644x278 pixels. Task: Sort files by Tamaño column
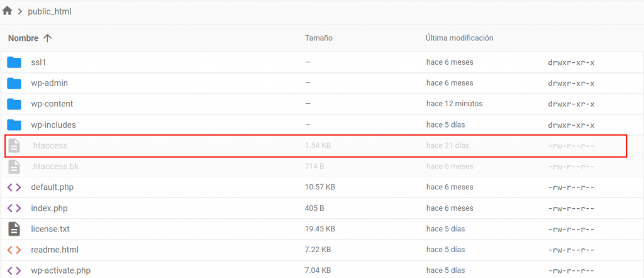[318, 38]
